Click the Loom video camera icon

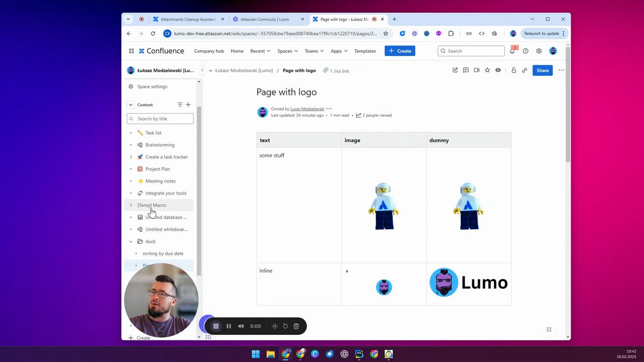tap(476, 70)
